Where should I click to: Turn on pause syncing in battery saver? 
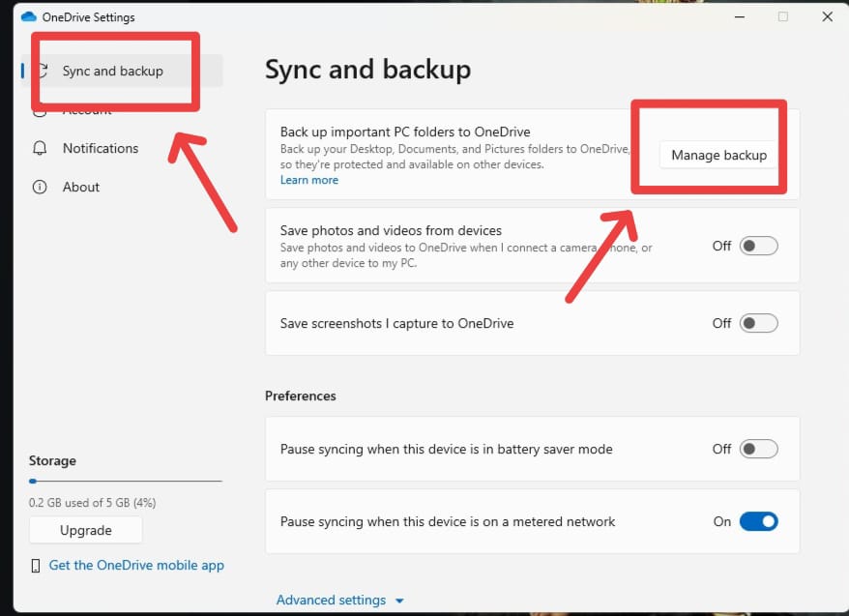[758, 449]
